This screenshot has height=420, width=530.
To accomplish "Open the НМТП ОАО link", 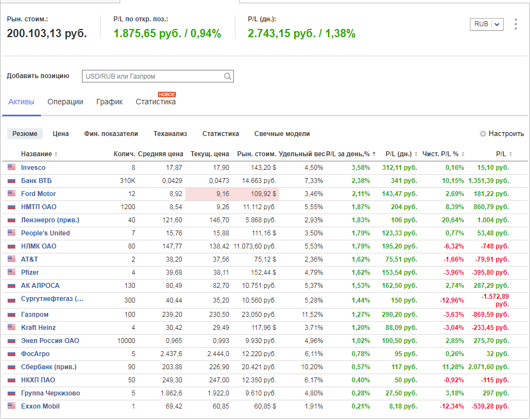I will (39, 207).
